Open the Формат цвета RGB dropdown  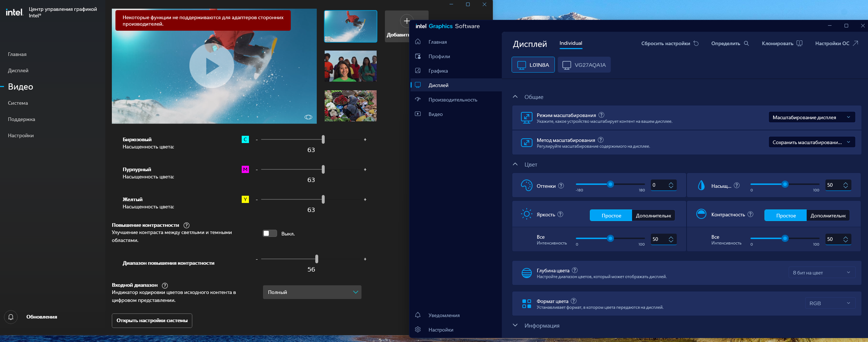pos(830,303)
